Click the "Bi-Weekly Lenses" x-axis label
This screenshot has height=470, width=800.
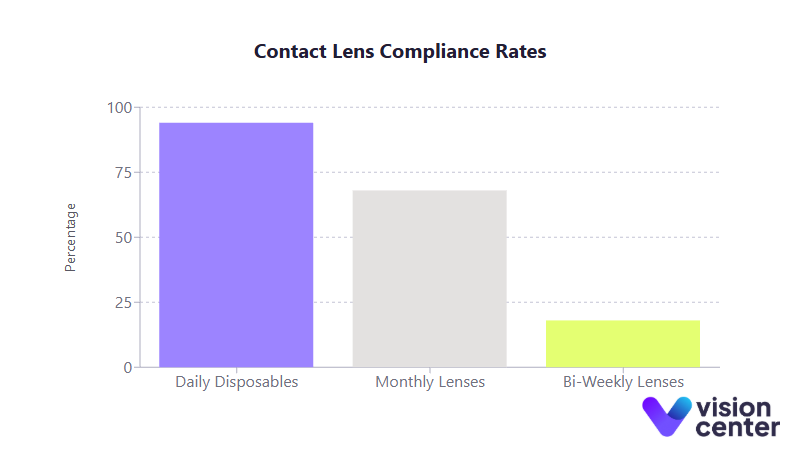622,382
